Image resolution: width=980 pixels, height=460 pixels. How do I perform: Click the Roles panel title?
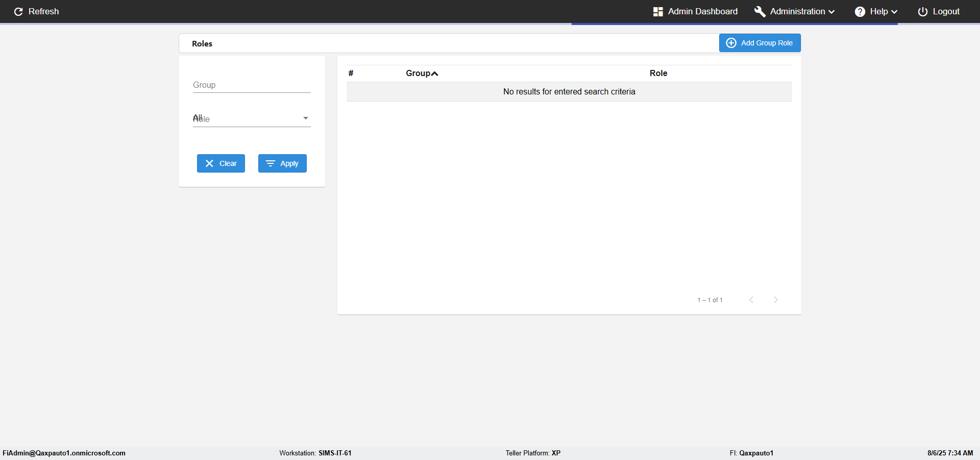coord(202,43)
